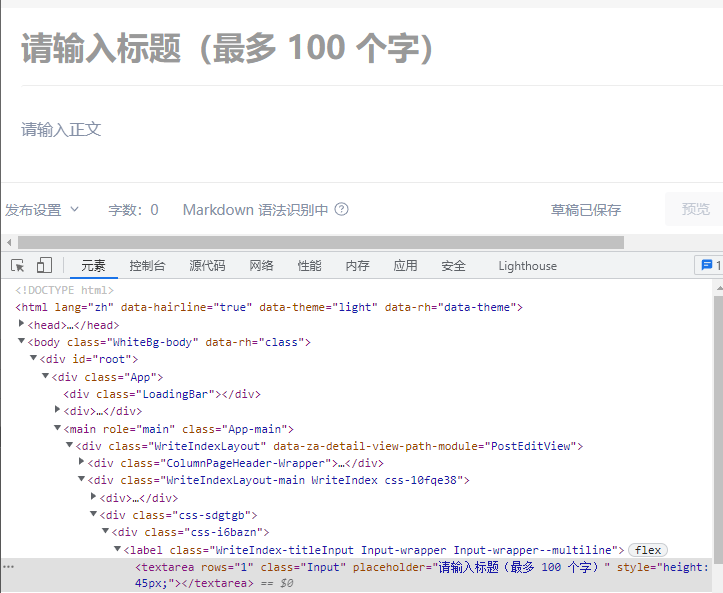Select the LoadingBar div element
The height and width of the screenshot is (593, 723).
click(161, 394)
